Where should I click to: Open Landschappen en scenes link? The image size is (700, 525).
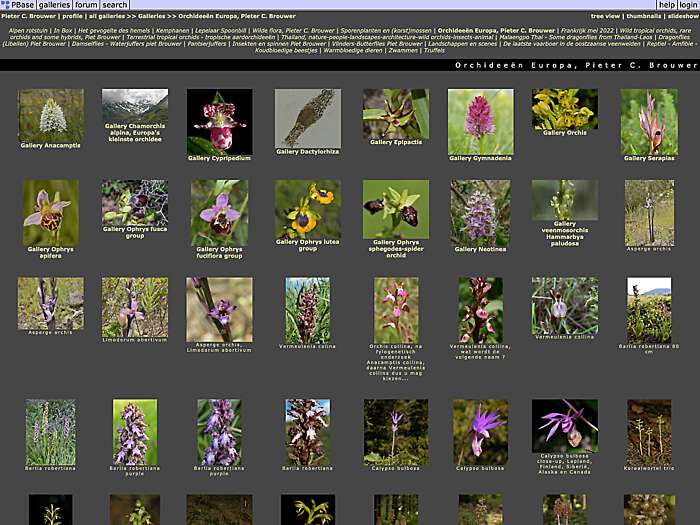click(462, 44)
